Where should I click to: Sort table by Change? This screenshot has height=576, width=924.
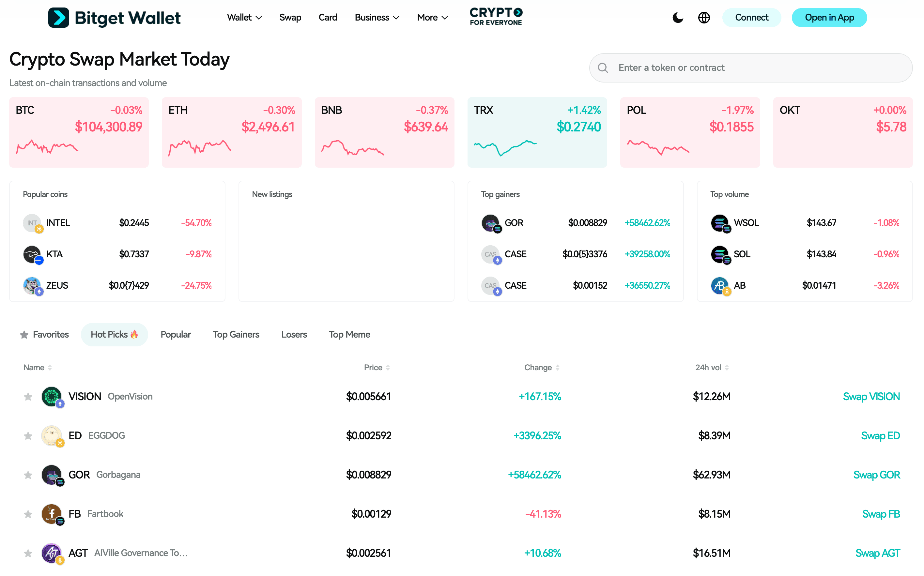[542, 368]
